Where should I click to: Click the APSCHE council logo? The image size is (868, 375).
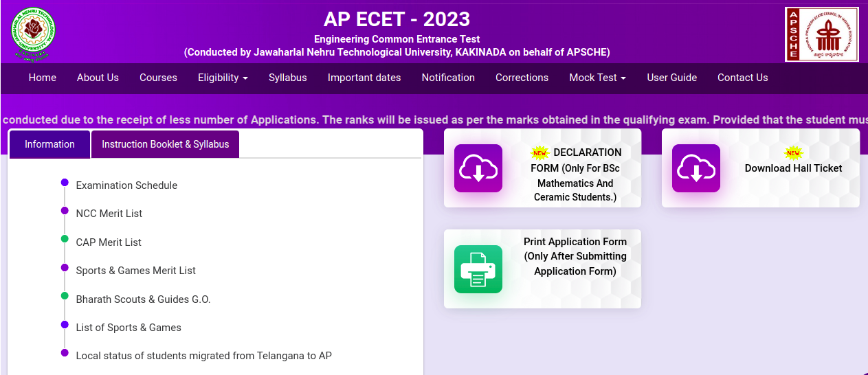point(821,34)
